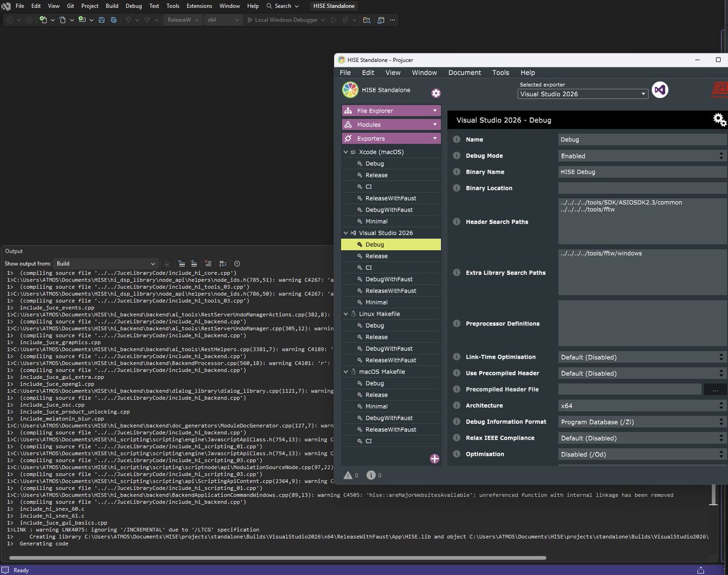This screenshot has width=728, height=575.
Task: Toggle word wrap icon in Output toolbar
Action: tap(223, 264)
